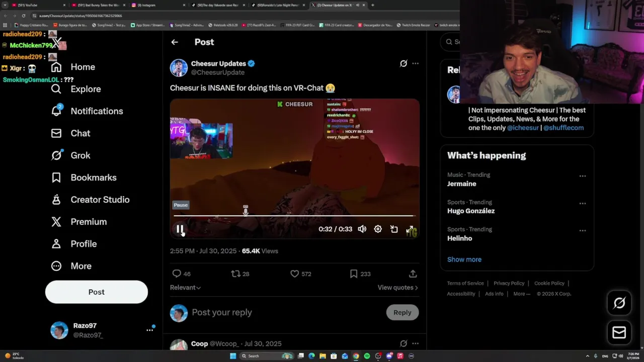The height and width of the screenshot is (362, 644).
Task: Click the Profile person icon
Action: (56, 244)
